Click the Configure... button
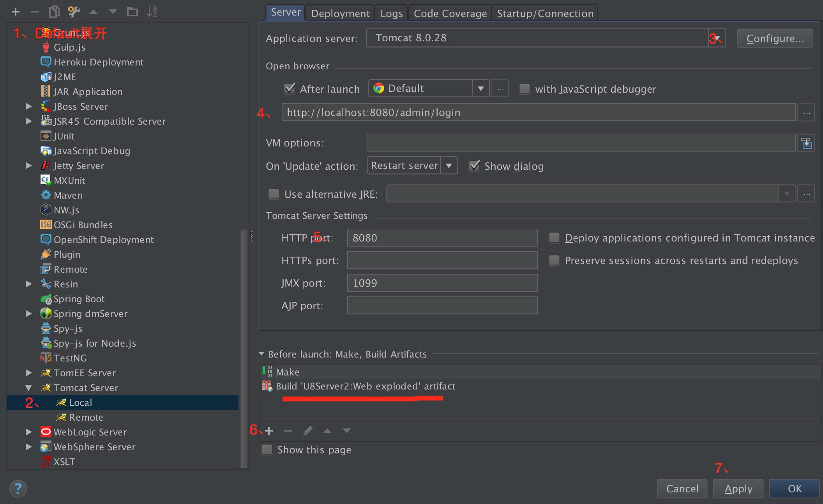This screenshot has height=504, width=823. click(775, 39)
